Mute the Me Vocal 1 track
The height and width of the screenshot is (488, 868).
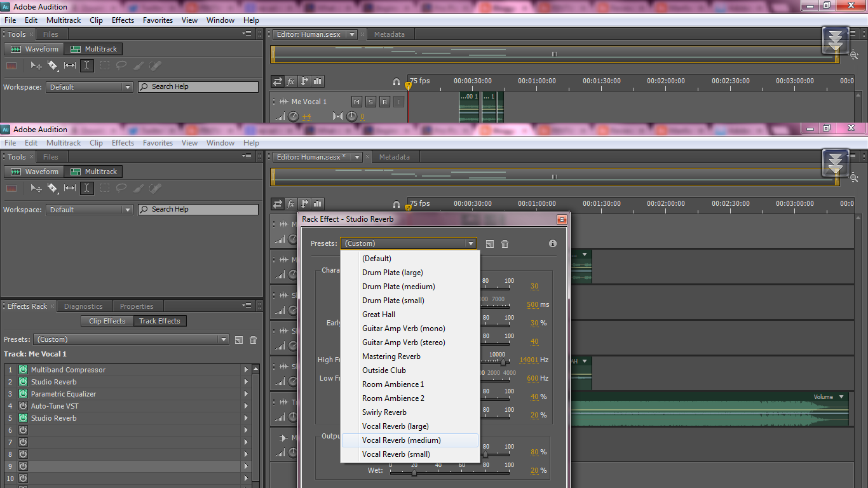356,102
